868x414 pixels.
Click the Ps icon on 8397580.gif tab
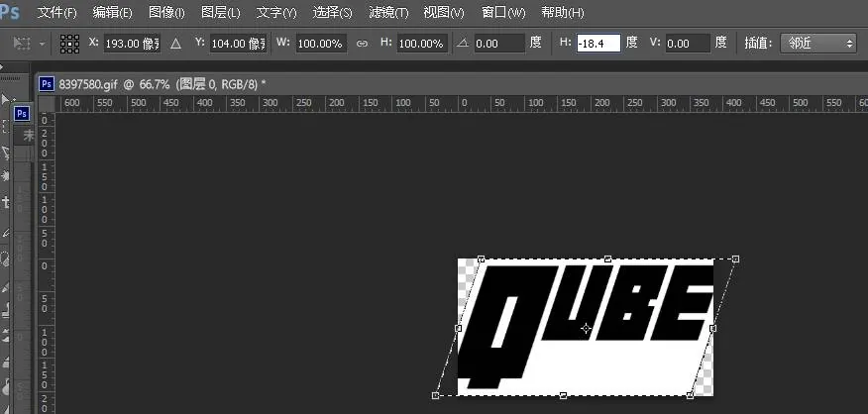coord(47,83)
